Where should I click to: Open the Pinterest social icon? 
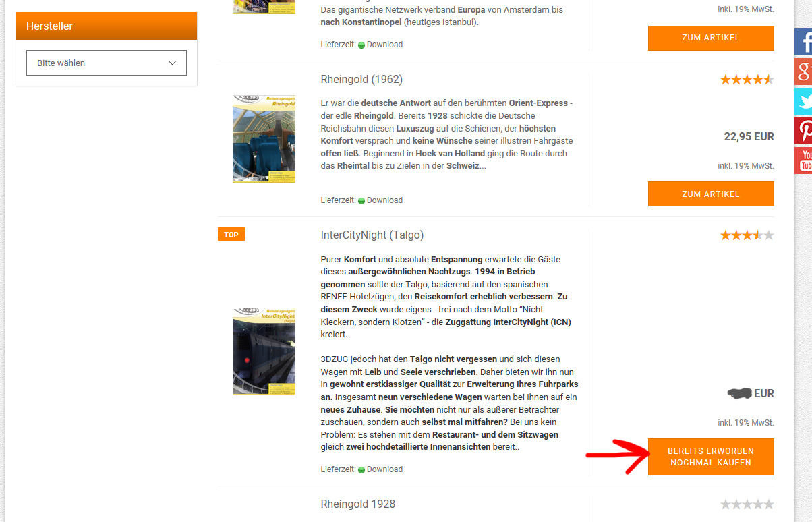(x=803, y=130)
